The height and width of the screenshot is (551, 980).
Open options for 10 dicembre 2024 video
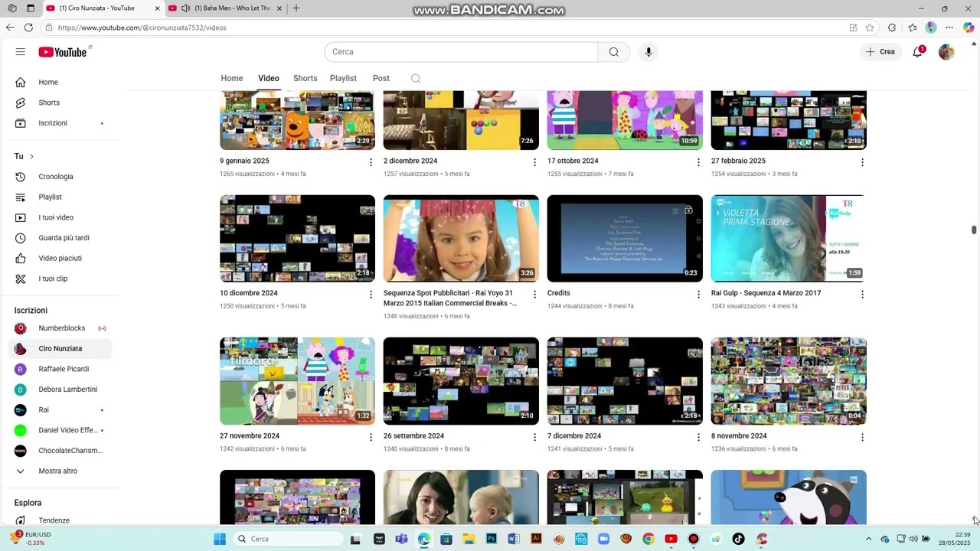[x=371, y=295]
